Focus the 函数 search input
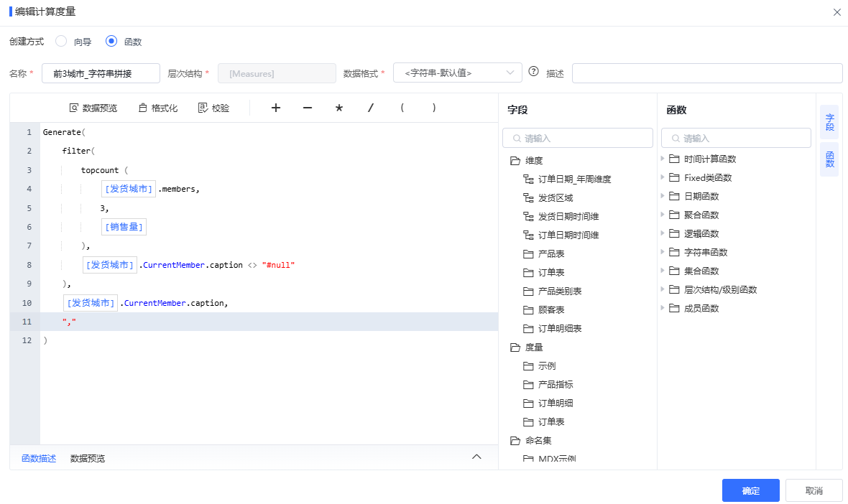This screenshot has width=848, height=504. [736, 139]
